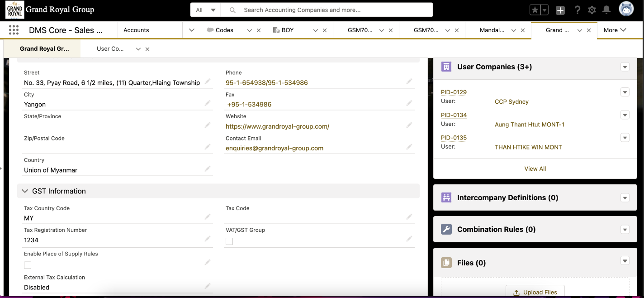Edit the Tax Code pencil icon

click(409, 217)
